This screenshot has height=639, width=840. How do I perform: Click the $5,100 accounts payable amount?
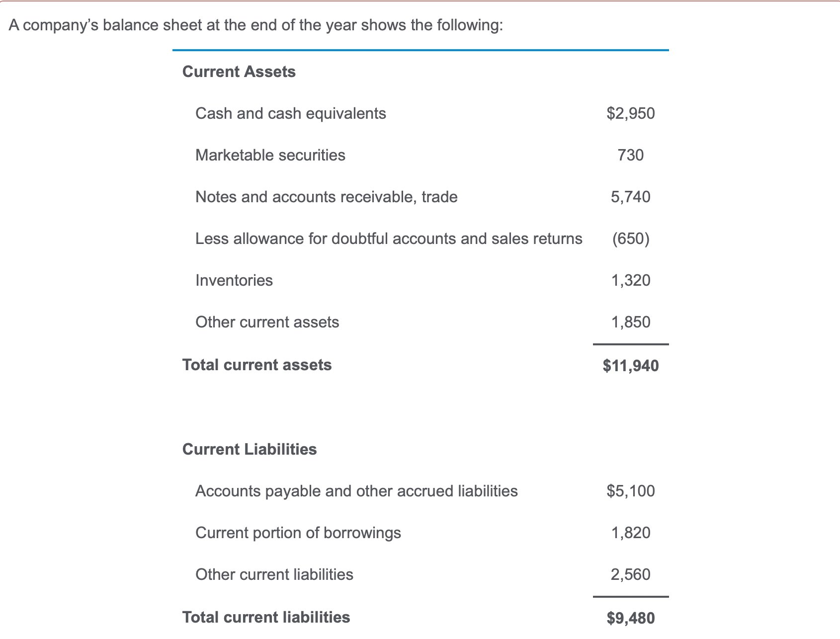631,491
